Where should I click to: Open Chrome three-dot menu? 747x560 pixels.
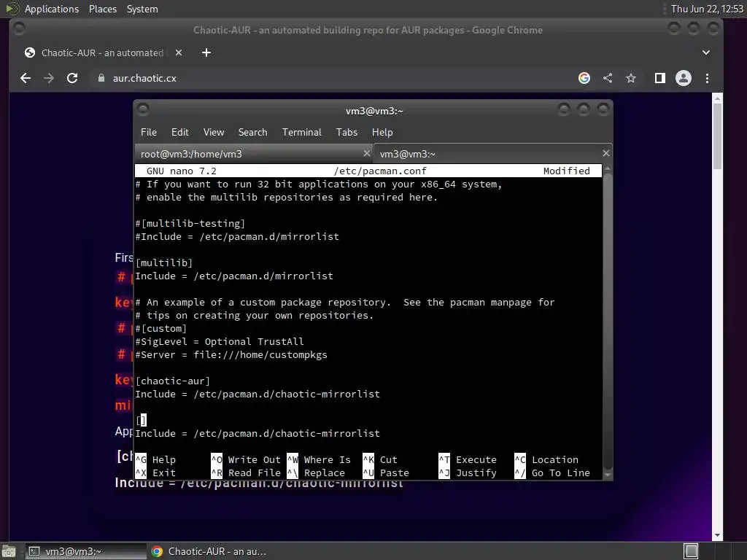(x=707, y=78)
